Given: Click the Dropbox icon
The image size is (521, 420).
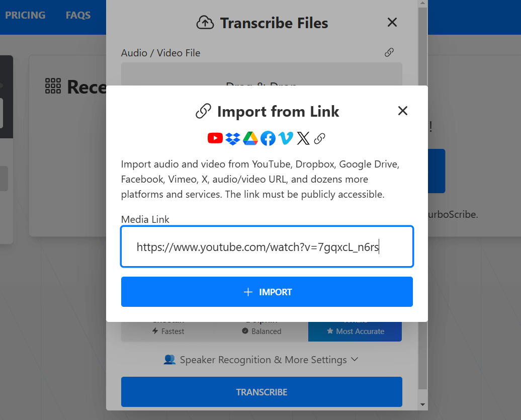Looking at the screenshot, I should click(x=233, y=138).
